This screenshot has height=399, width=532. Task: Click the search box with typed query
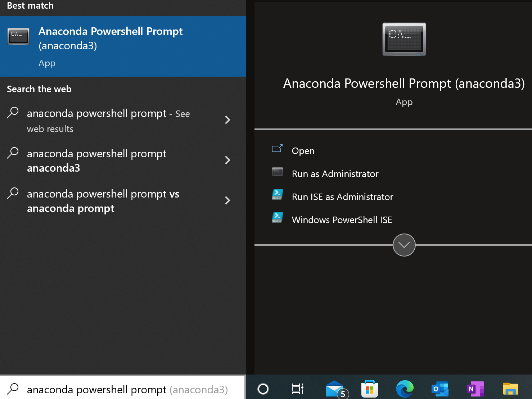pos(122,388)
